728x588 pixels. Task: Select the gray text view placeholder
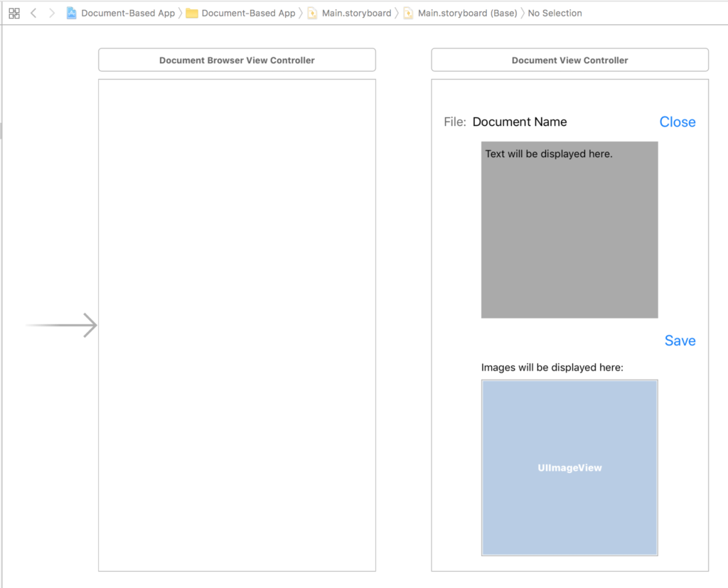tap(569, 229)
